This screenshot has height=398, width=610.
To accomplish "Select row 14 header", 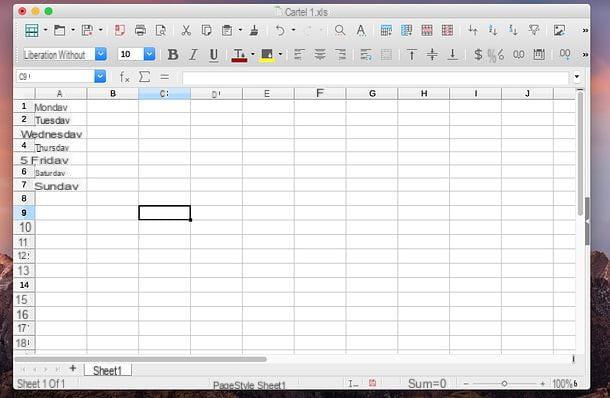I will tap(24, 285).
